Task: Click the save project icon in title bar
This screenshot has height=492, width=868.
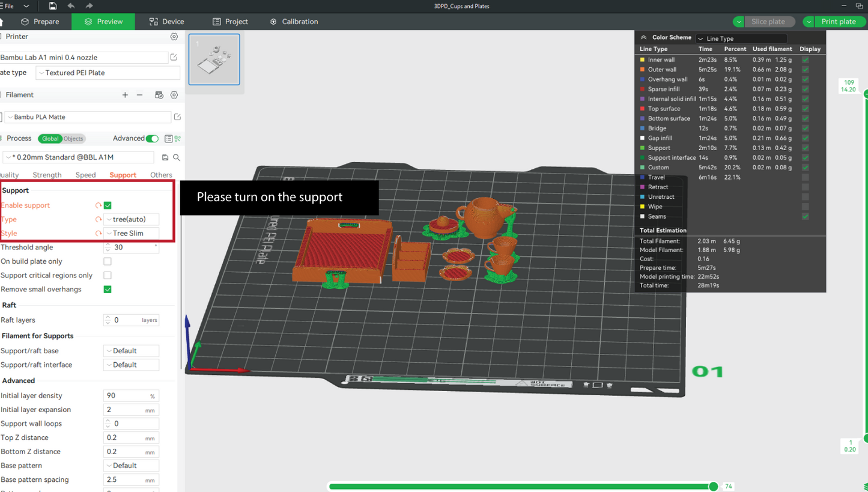Action: coord(53,6)
